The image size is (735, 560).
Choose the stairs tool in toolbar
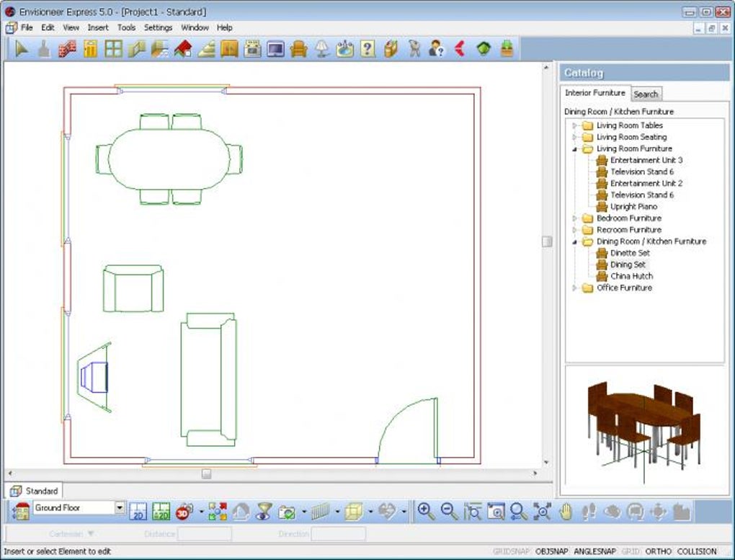pyautogui.click(x=206, y=49)
